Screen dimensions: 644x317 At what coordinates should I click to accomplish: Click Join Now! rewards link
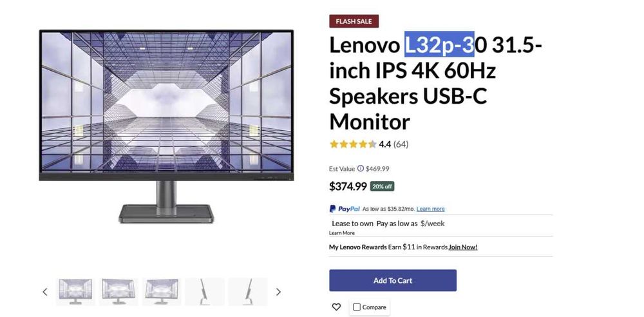[463, 247]
